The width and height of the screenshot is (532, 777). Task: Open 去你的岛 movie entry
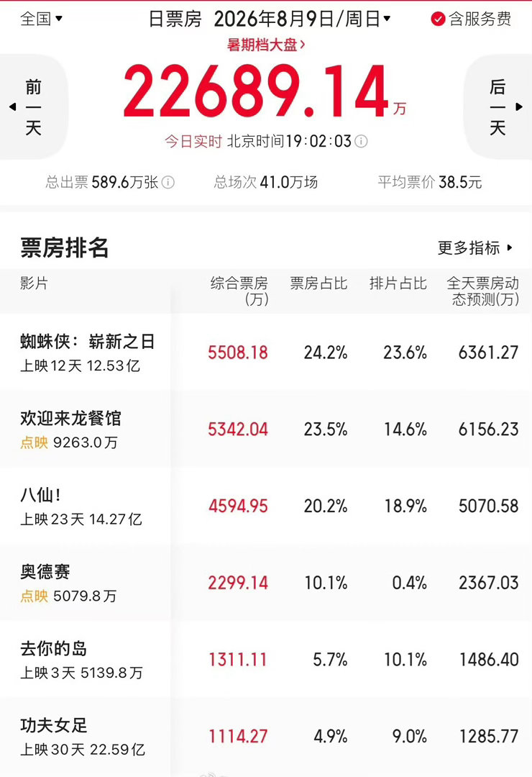coord(266,659)
